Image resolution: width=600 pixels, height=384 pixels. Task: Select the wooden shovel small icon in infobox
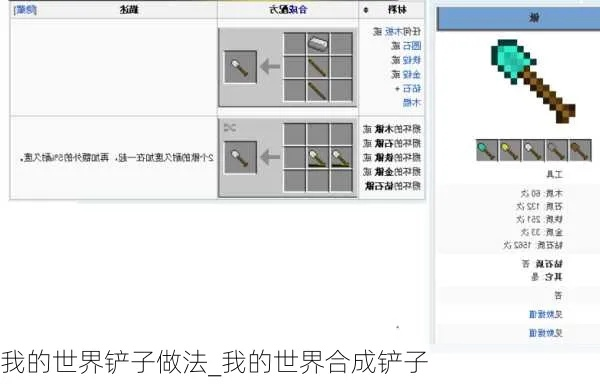580,150
